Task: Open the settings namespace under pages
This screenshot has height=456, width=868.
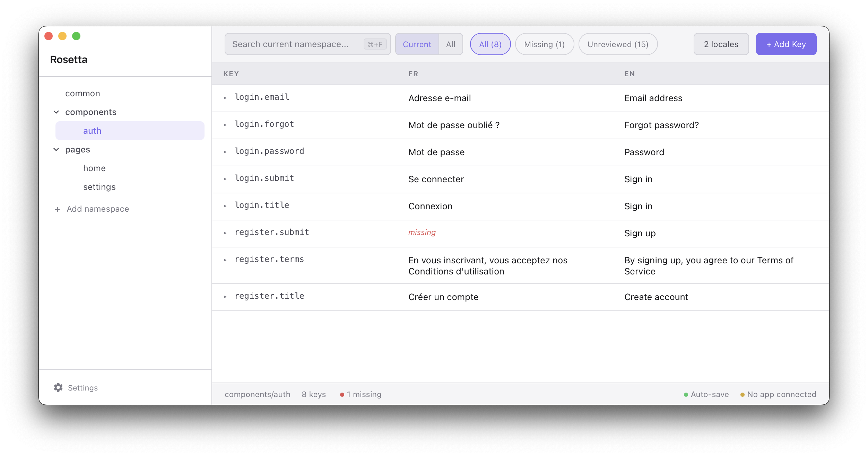Action: coord(99,187)
